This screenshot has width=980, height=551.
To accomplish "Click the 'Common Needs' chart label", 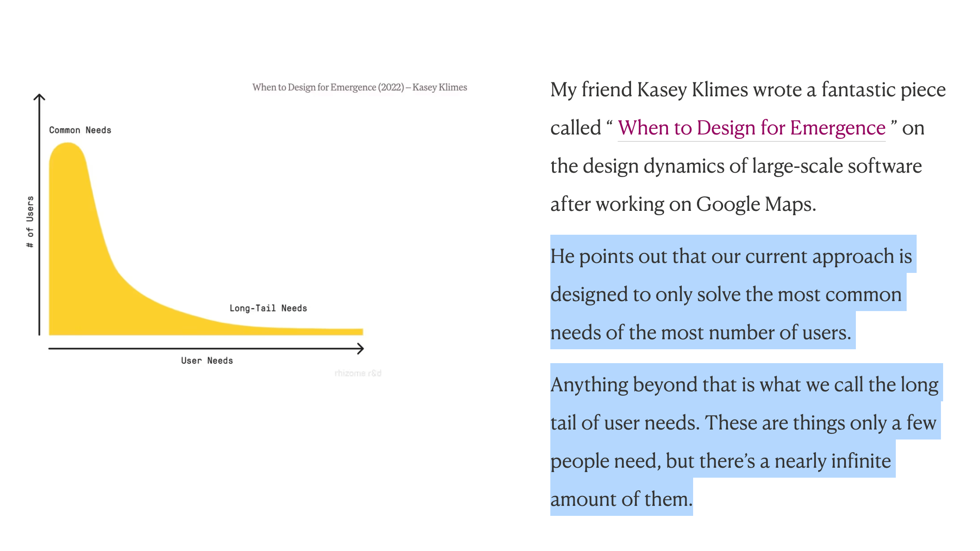I will click(x=80, y=130).
